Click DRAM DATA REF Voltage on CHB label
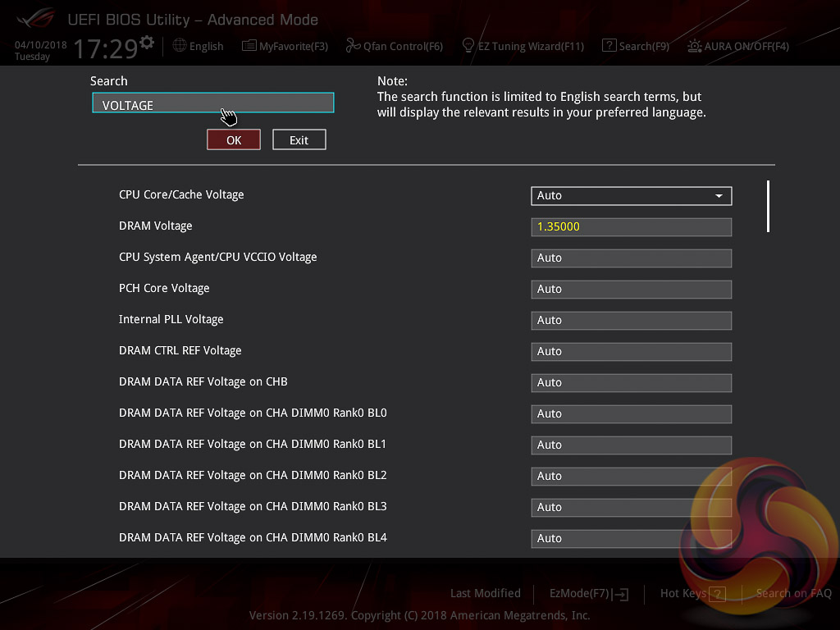The image size is (840, 630). (203, 381)
